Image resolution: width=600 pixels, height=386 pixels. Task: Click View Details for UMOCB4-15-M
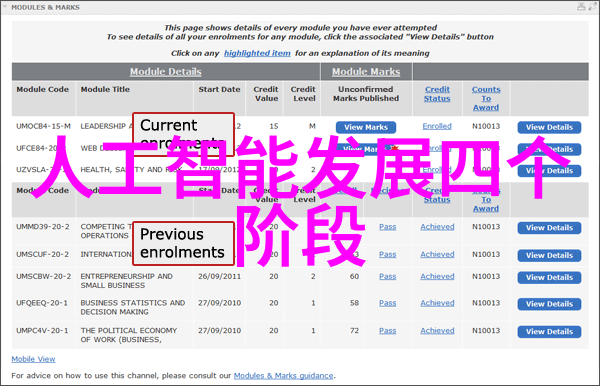tap(549, 127)
